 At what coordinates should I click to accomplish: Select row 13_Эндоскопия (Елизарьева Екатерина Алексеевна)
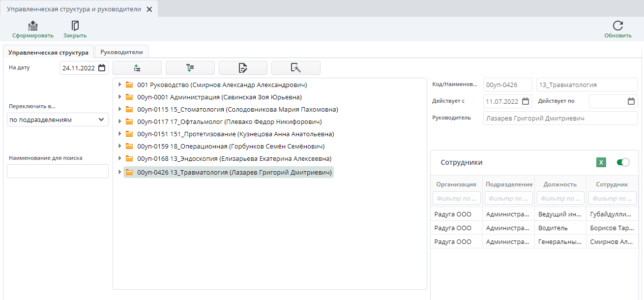pyautogui.click(x=234, y=158)
